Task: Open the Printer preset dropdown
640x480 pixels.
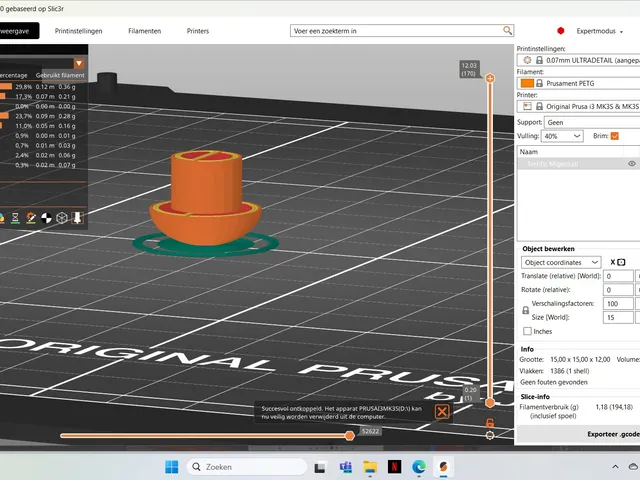Action: (x=579, y=106)
